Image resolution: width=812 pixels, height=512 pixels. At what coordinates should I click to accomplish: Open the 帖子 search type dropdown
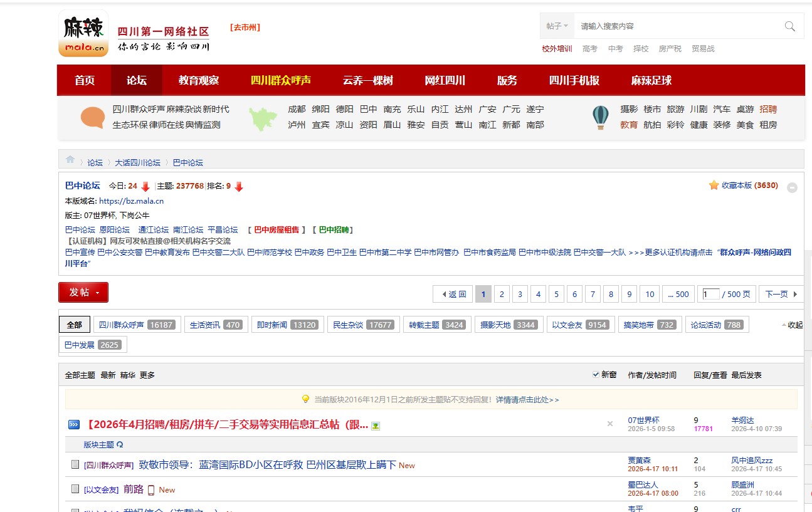[x=557, y=26]
